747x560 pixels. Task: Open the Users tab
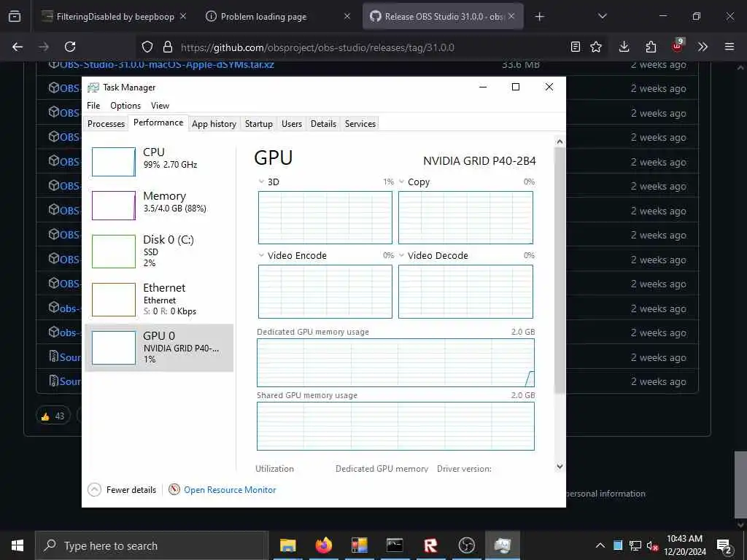coord(292,124)
